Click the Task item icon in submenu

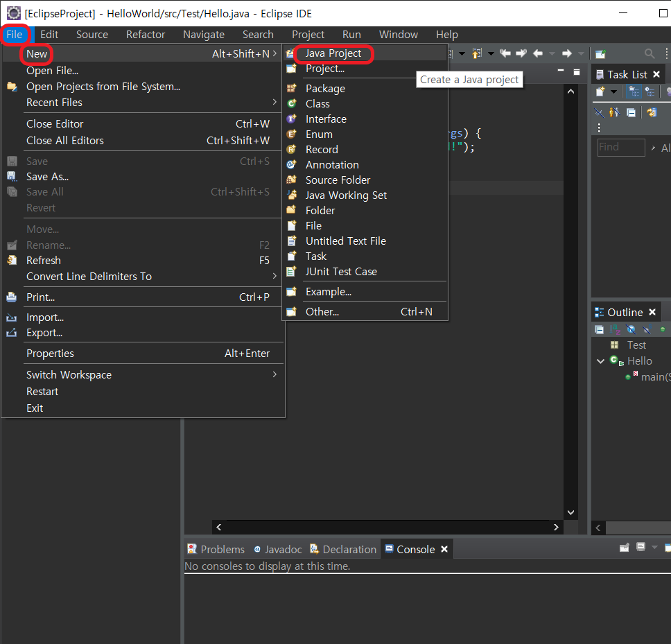(292, 256)
